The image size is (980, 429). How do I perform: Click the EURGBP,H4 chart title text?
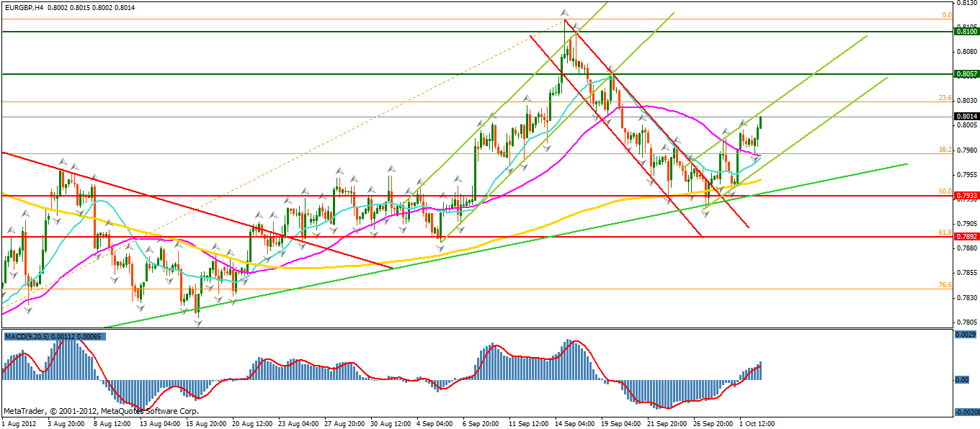pos(24,7)
